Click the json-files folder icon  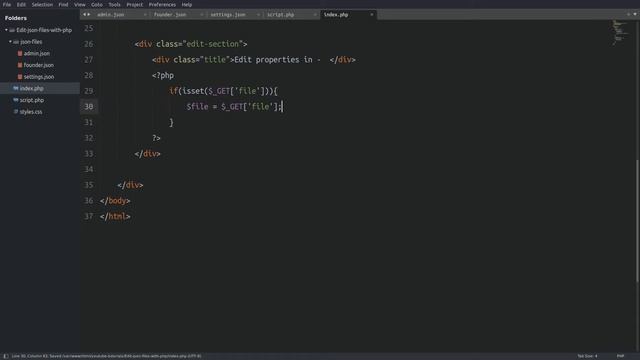(16, 42)
